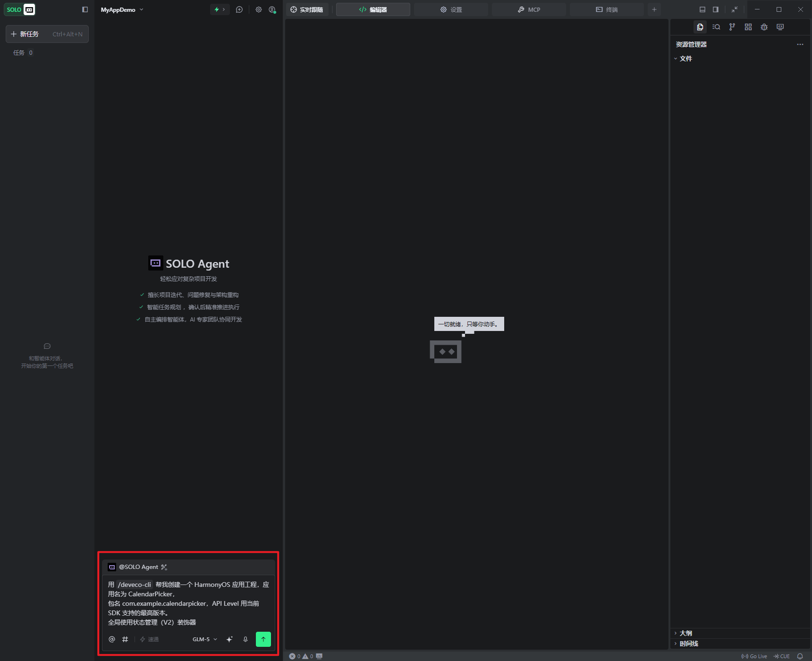Toggle the 速通 fast mode option
The image size is (812, 661).
[x=149, y=639]
